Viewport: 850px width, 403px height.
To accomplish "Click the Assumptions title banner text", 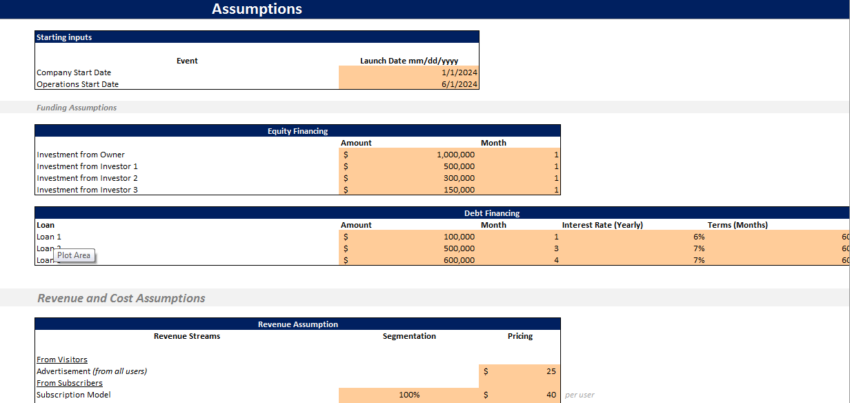I will click(257, 9).
